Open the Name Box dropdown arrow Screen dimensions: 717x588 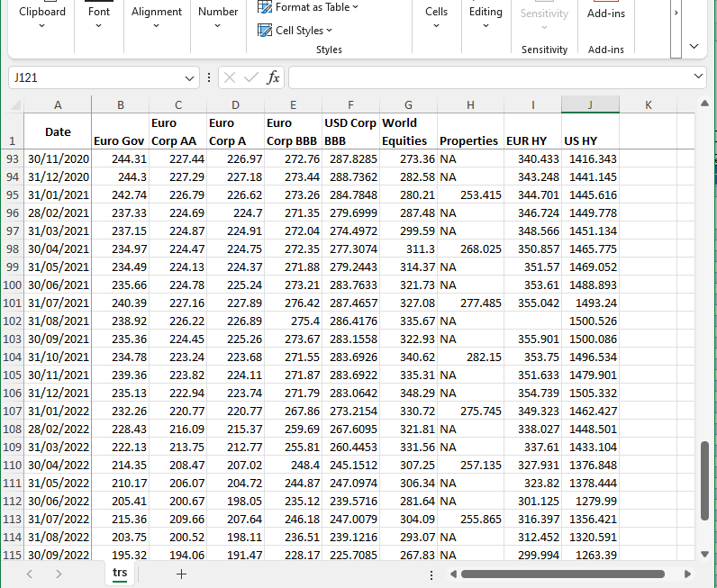point(189,78)
